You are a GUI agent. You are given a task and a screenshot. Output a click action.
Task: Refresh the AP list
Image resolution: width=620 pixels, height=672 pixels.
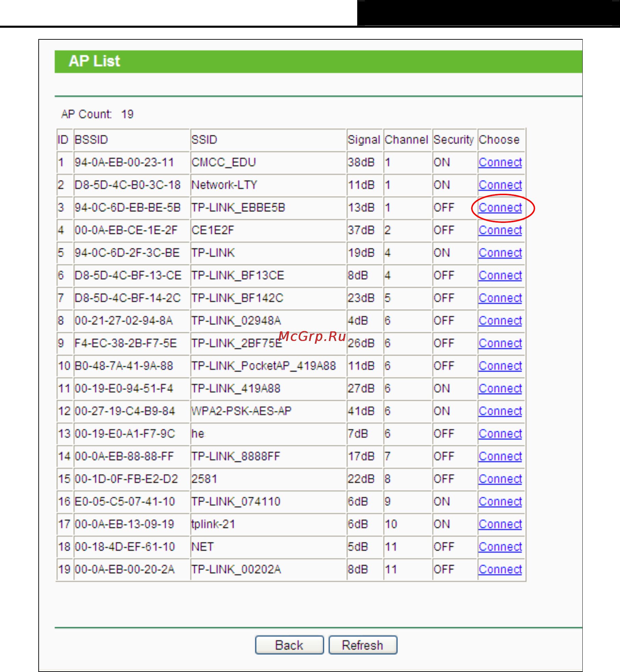(x=363, y=645)
